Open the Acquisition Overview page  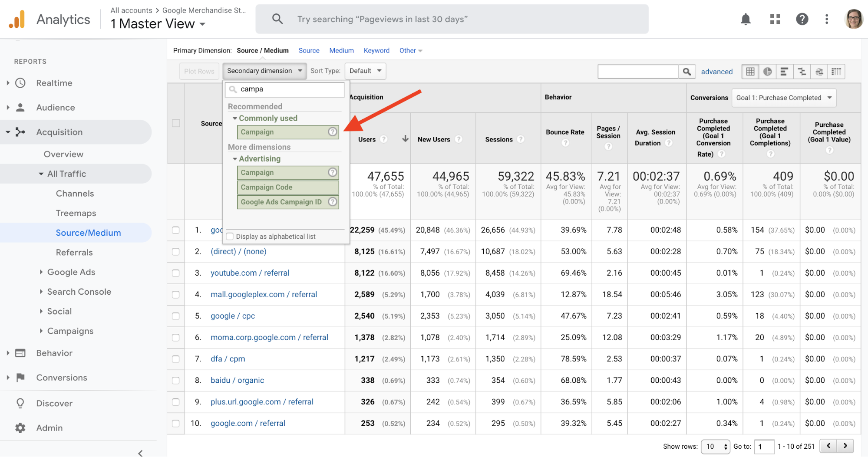63,154
